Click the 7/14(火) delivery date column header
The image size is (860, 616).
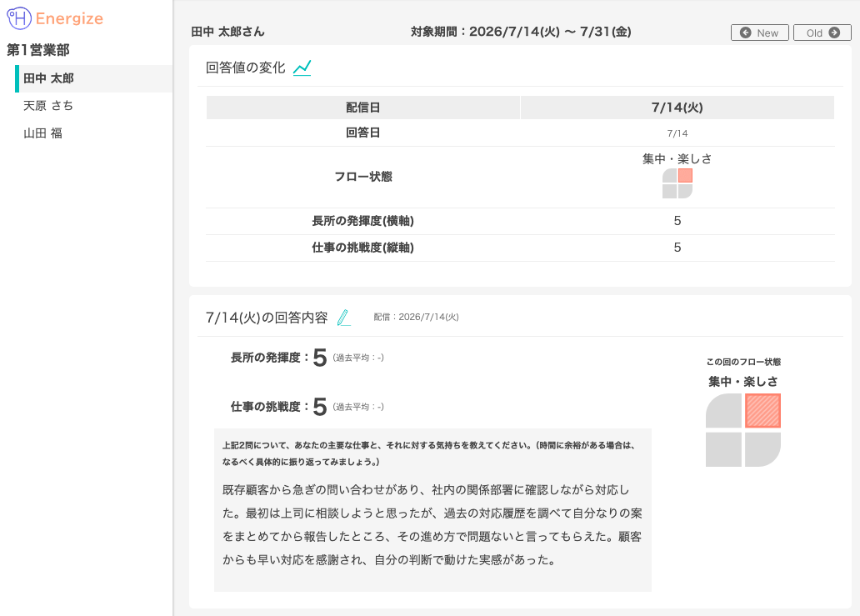[x=677, y=108]
